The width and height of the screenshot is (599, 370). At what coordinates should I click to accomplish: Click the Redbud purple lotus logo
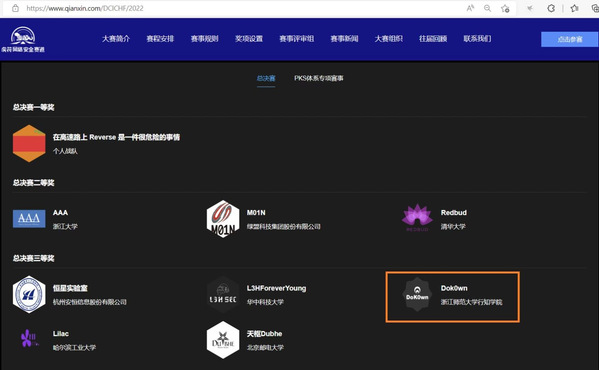417,218
